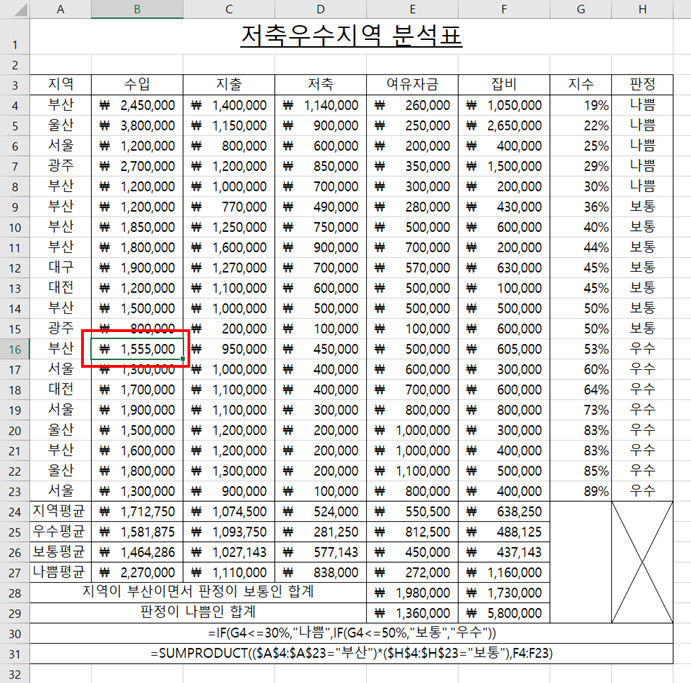Click the 판정 heading cell
The width and height of the screenshot is (691, 683).
(x=641, y=83)
